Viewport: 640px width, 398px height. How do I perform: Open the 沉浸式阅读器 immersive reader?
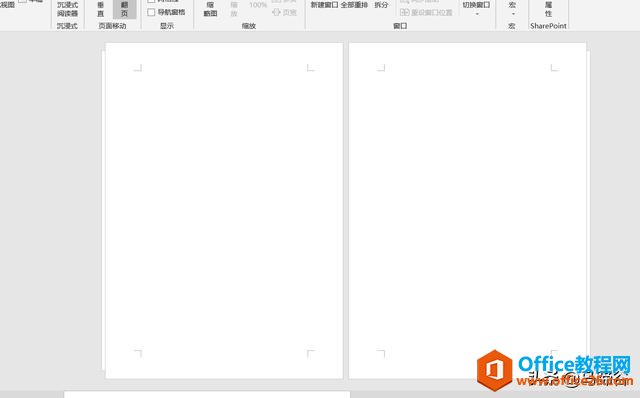(x=68, y=9)
